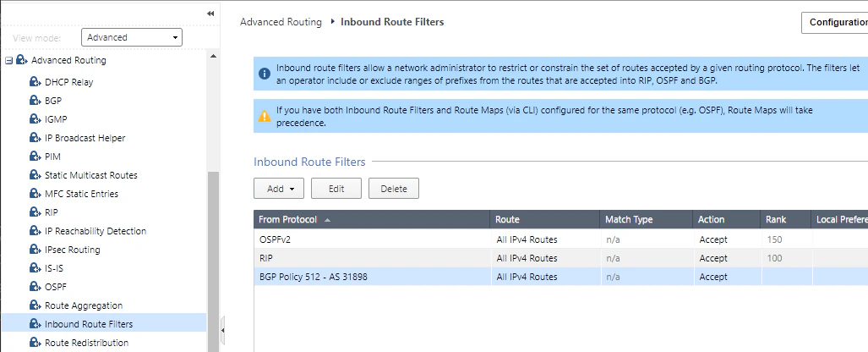Image resolution: width=868 pixels, height=352 pixels.
Task: Sort by Action column header
Action: coord(726,219)
